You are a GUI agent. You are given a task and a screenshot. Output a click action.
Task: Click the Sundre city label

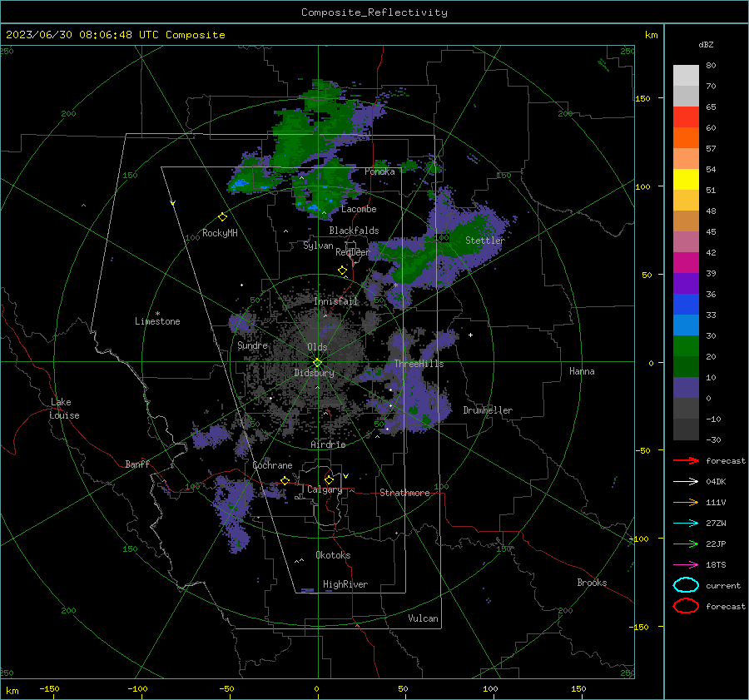click(252, 345)
